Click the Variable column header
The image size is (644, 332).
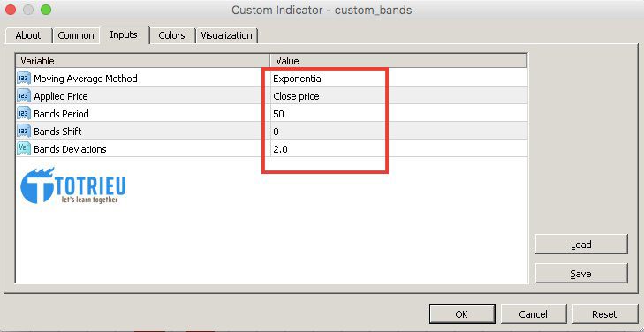143,61
